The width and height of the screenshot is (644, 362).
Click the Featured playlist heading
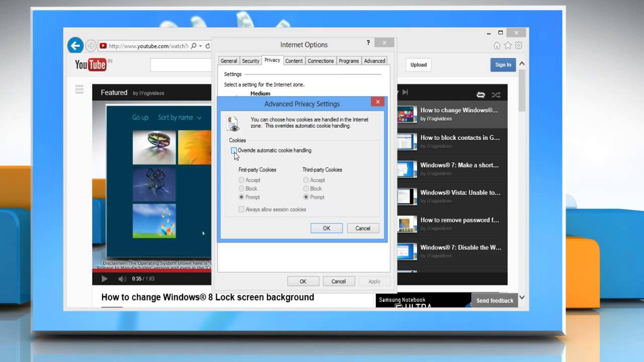[x=114, y=93]
